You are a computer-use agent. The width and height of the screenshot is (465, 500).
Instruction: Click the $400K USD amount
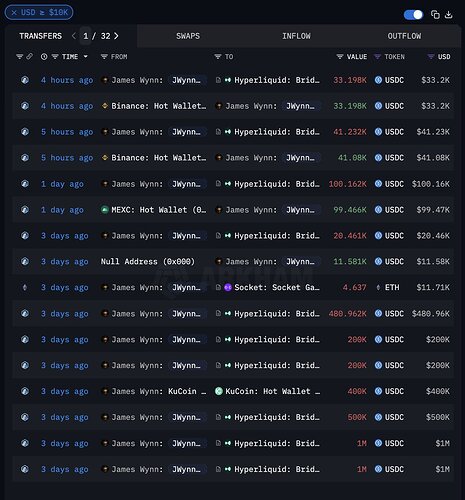(x=437, y=391)
